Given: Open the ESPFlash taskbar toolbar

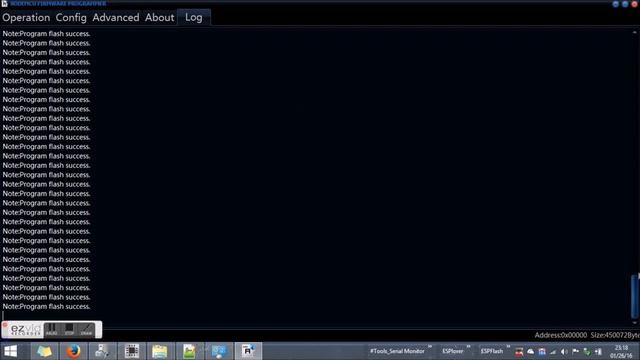Looking at the screenshot, I should (492, 351).
